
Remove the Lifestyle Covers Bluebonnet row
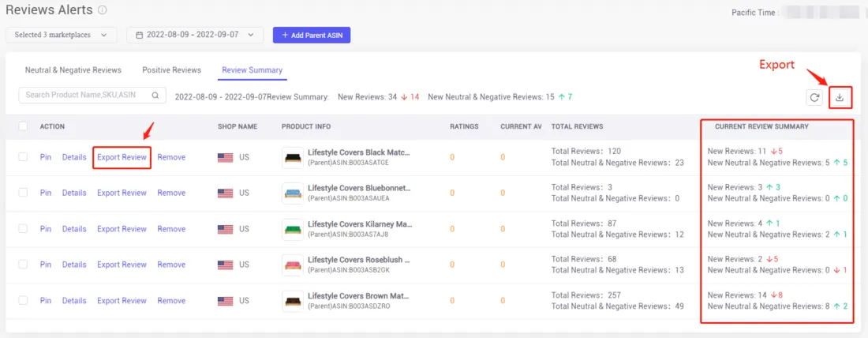pyautogui.click(x=171, y=193)
